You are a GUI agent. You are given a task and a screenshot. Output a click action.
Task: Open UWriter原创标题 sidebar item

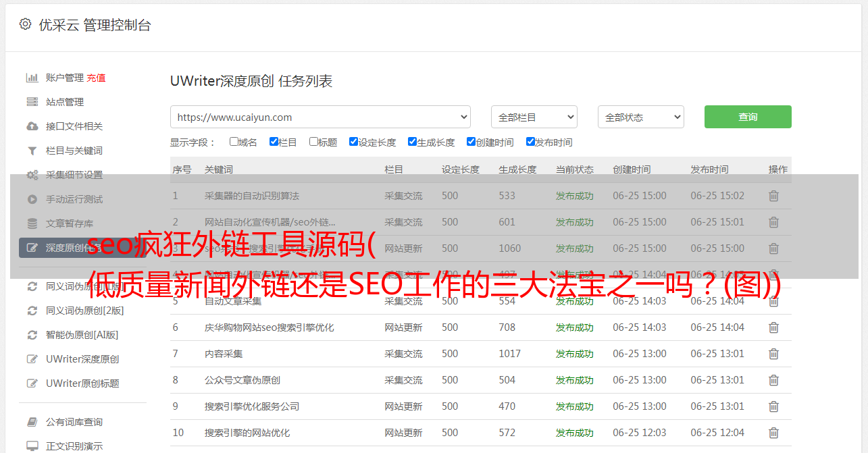[x=83, y=383]
